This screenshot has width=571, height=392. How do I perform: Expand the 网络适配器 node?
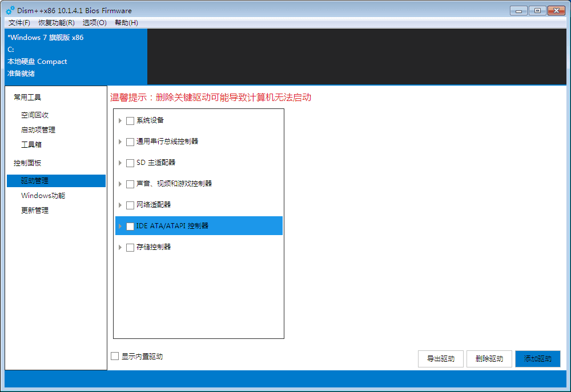[x=120, y=205]
